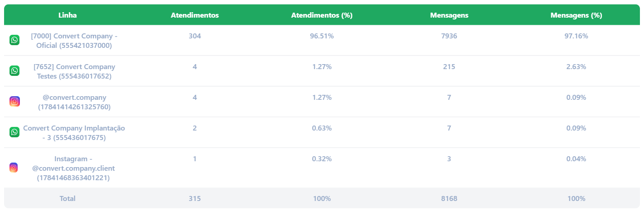Screen dimensions: 644x210
Task: Click Instagram icon for @convert.company.client
Action: pyautogui.click(x=14, y=168)
